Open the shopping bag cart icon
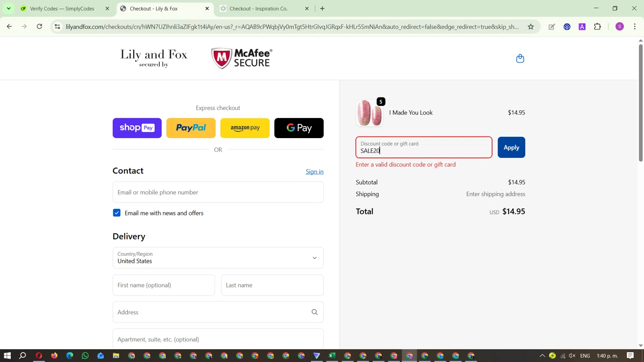Image resolution: width=644 pixels, height=362 pixels. point(520,58)
